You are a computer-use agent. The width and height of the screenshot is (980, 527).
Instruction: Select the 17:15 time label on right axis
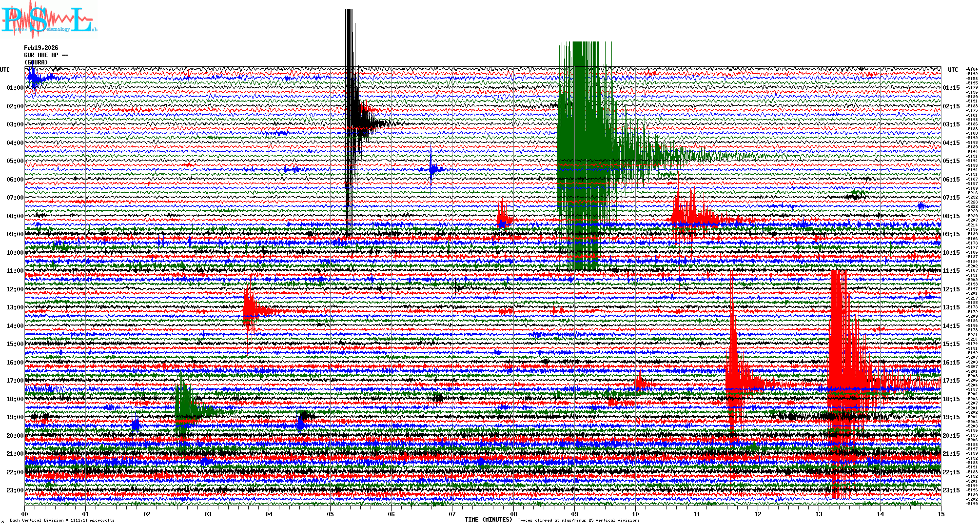coord(951,381)
